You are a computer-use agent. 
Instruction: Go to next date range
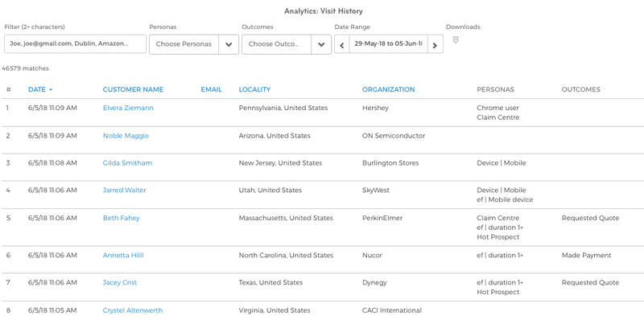click(435, 45)
